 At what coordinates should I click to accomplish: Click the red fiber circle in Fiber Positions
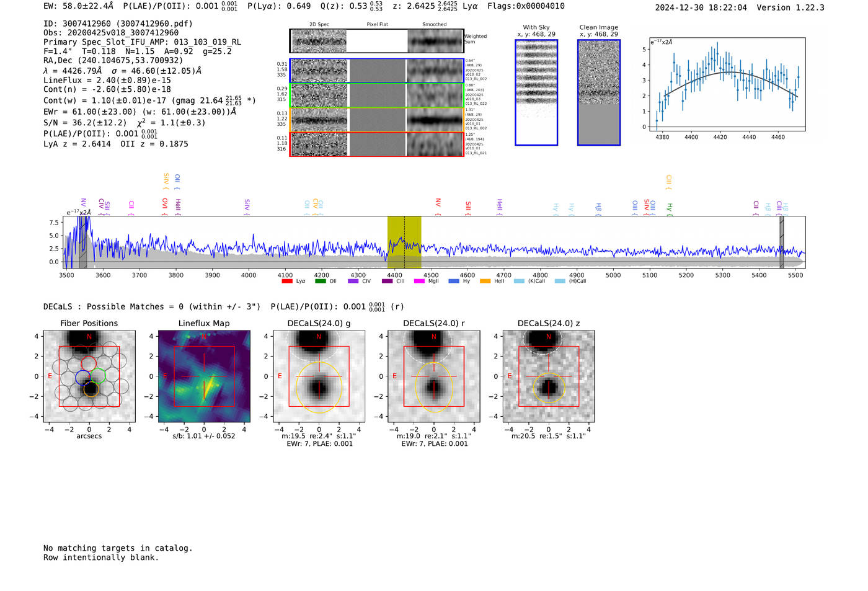pyautogui.click(x=88, y=364)
